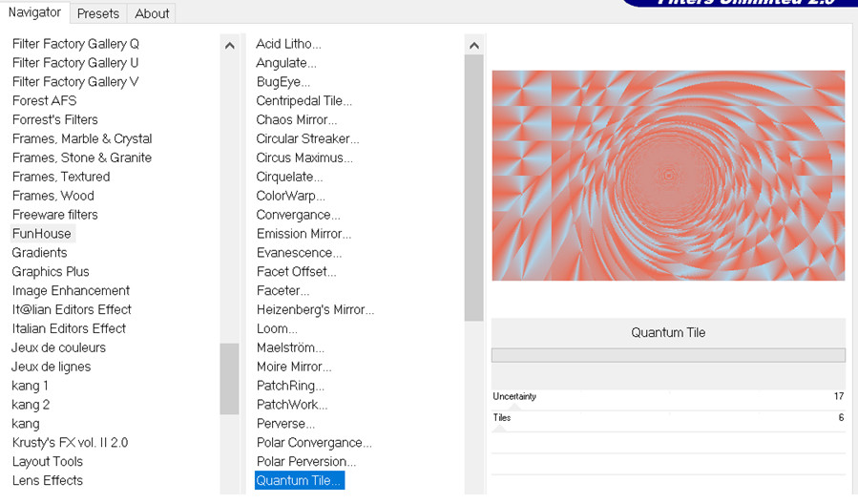Select the FunHouse filter category

(x=42, y=234)
